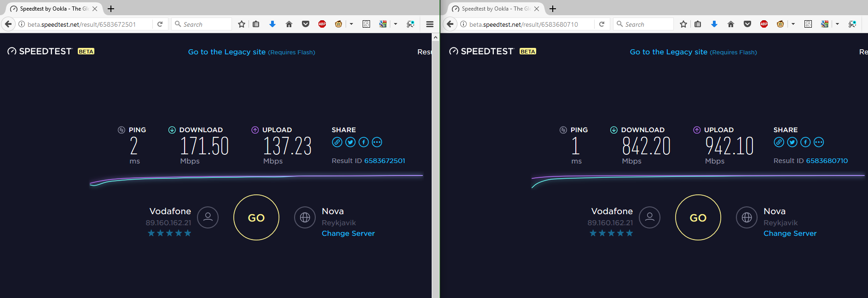Image resolution: width=868 pixels, height=298 pixels.
Task: Copy share link icon for result 6583680710
Action: point(779,142)
